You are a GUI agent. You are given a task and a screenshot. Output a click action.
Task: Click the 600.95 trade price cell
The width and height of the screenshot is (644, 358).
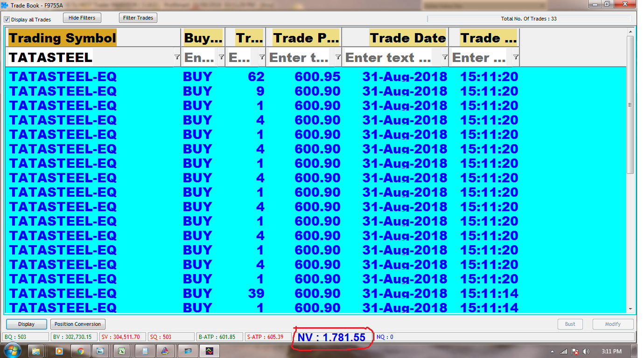click(317, 76)
